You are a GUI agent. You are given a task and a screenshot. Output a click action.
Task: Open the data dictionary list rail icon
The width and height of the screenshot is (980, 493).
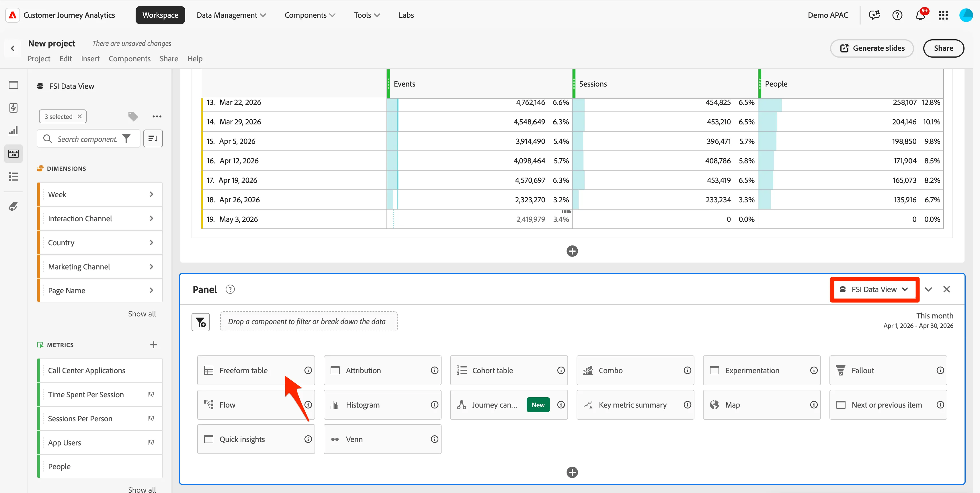click(x=13, y=177)
